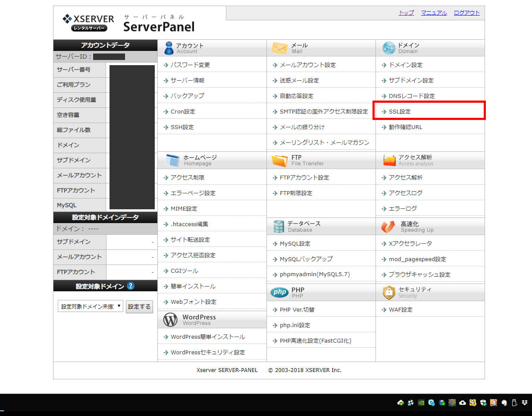
Task: Click the blue help question mark icon
Action: tap(131, 286)
